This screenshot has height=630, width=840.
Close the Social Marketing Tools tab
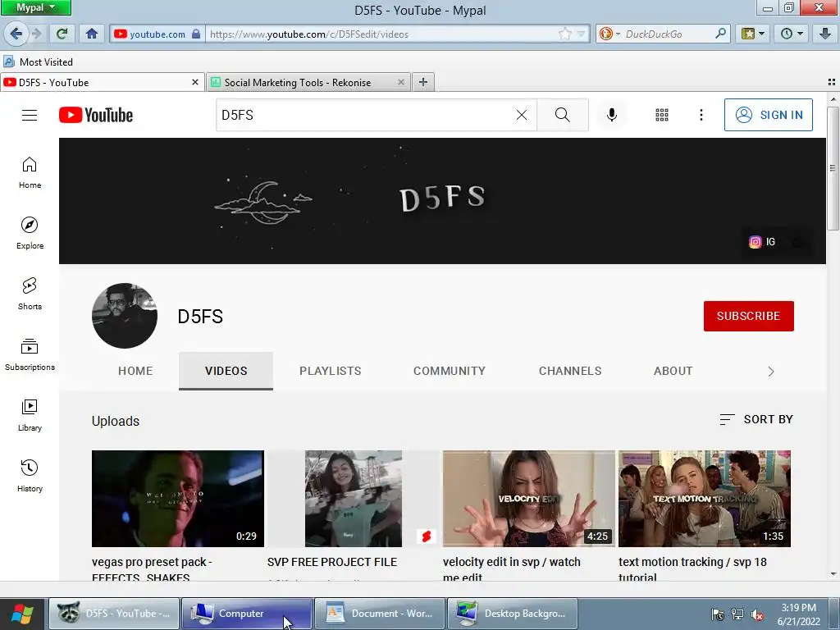pyautogui.click(x=400, y=82)
